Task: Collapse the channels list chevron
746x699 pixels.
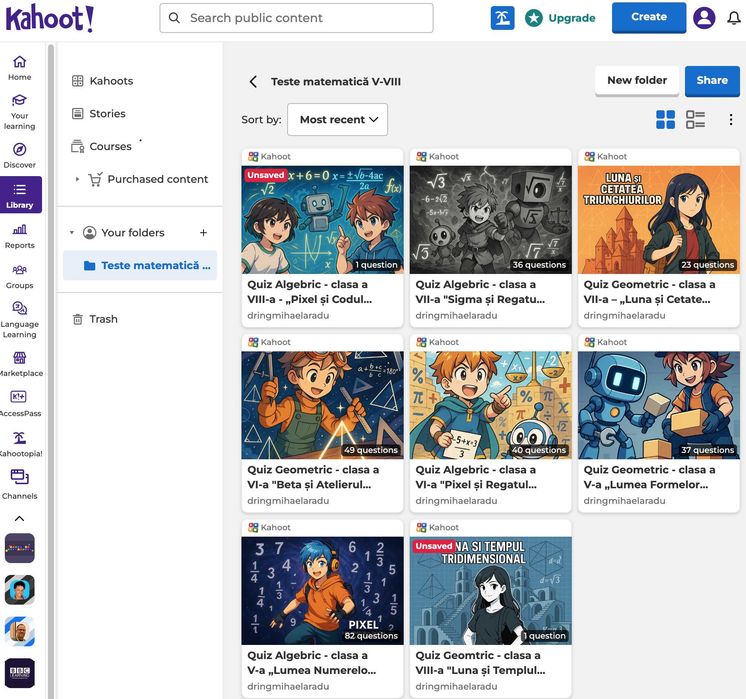Action: click(x=20, y=518)
